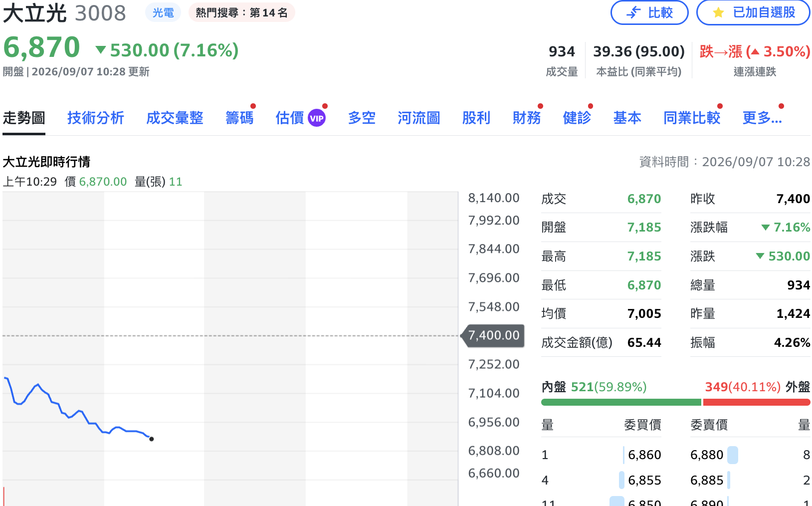This screenshot has width=812, height=506.
Task: Click the 6,660.00 axis label
Action: pyautogui.click(x=494, y=473)
